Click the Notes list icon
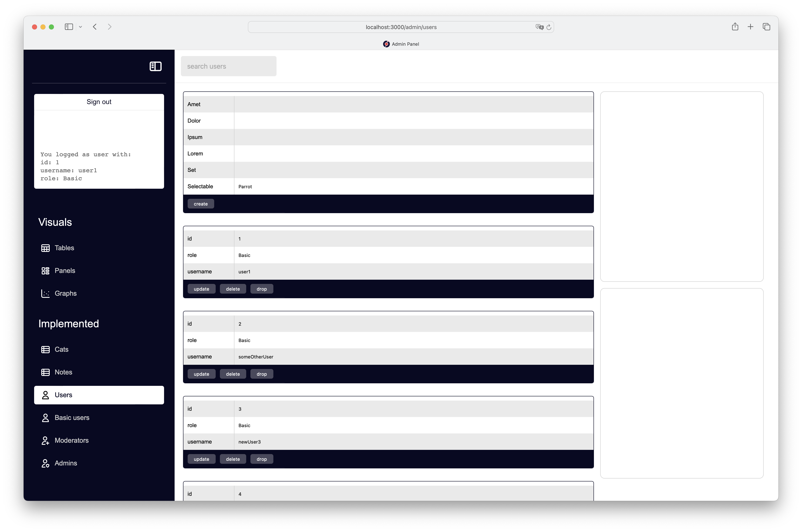The width and height of the screenshot is (802, 532). tap(45, 372)
